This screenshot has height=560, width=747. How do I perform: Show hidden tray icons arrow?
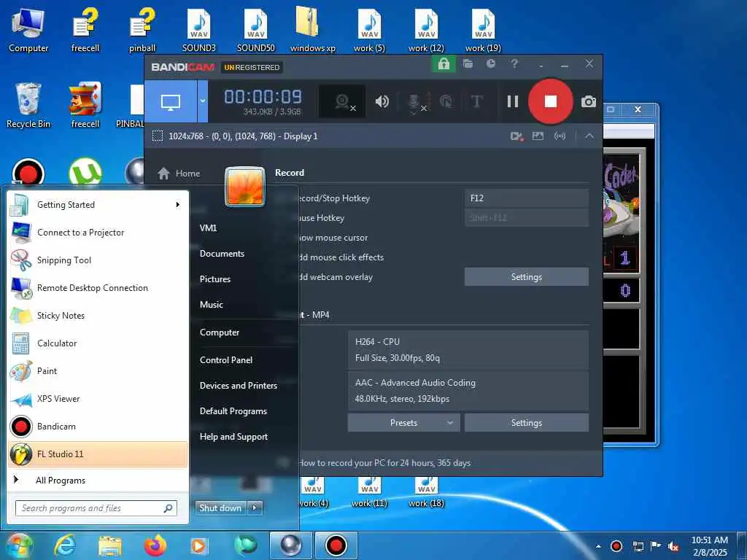(x=598, y=547)
